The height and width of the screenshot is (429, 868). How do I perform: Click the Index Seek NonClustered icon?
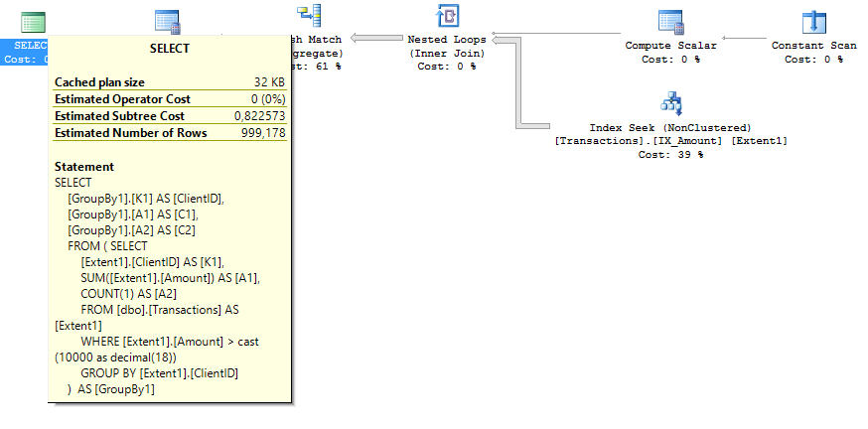click(x=671, y=104)
